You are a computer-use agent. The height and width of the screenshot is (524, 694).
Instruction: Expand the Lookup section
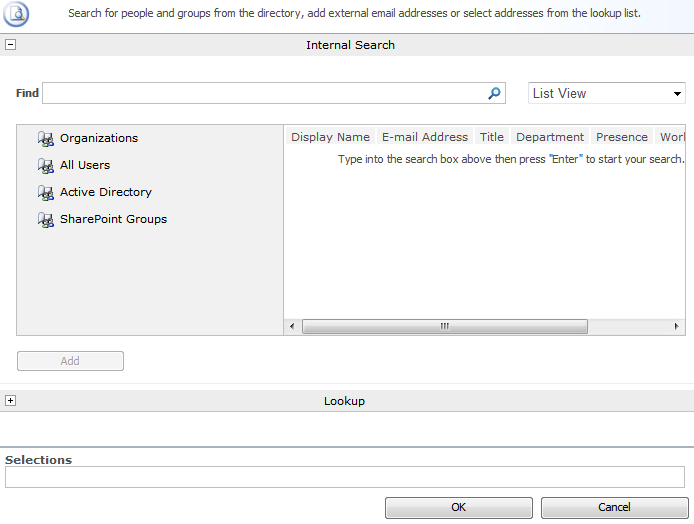click(x=10, y=401)
